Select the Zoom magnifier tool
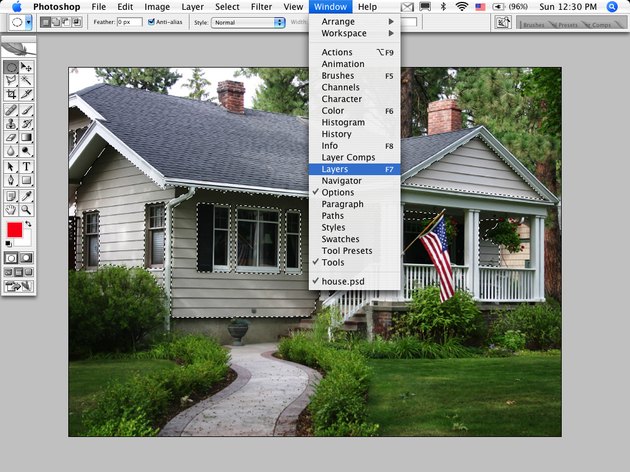This screenshot has height=472, width=630. tap(26, 209)
